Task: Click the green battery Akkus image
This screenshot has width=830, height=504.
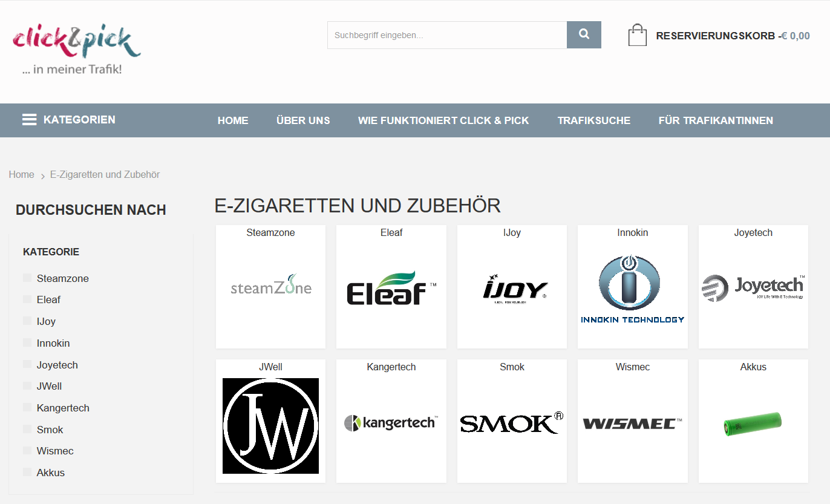Action: [x=753, y=424]
